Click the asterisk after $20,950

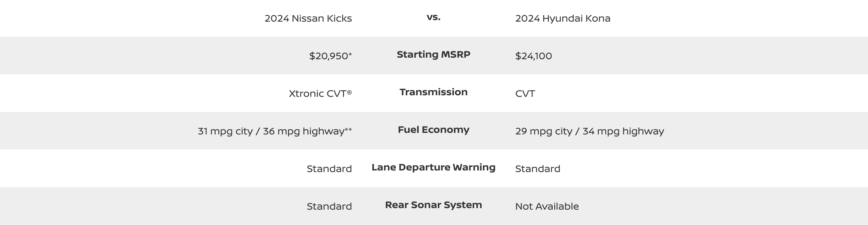tap(350, 54)
